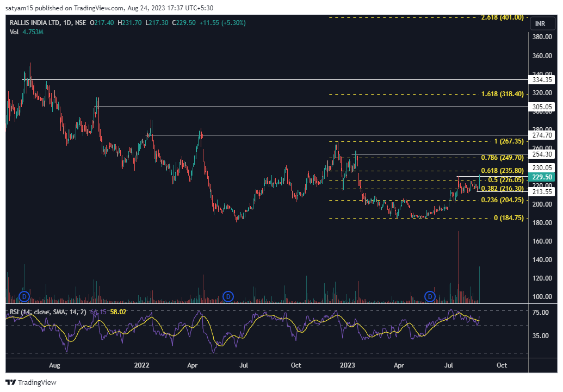Click the 380.00 price scale value
This screenshot has width=563, height=392.
pos(542,36)
